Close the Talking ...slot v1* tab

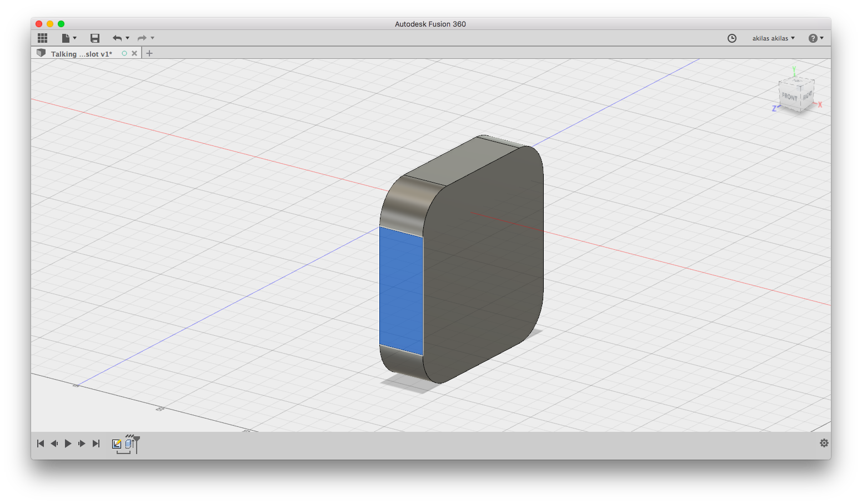(134, 53)
